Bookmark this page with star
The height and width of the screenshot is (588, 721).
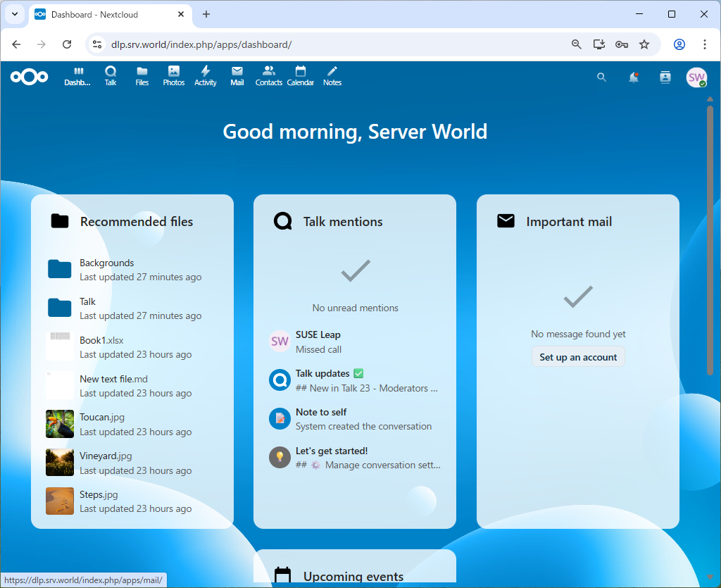644,44
